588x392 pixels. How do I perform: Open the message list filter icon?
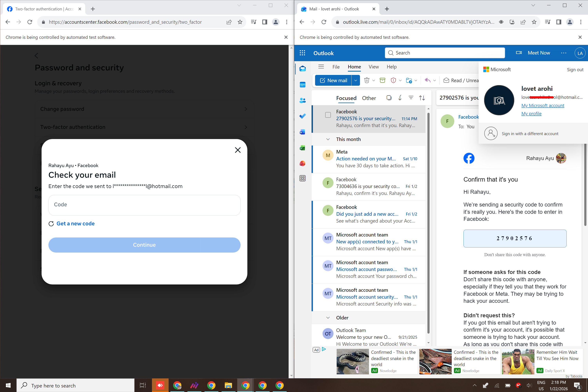coord(411,98)
